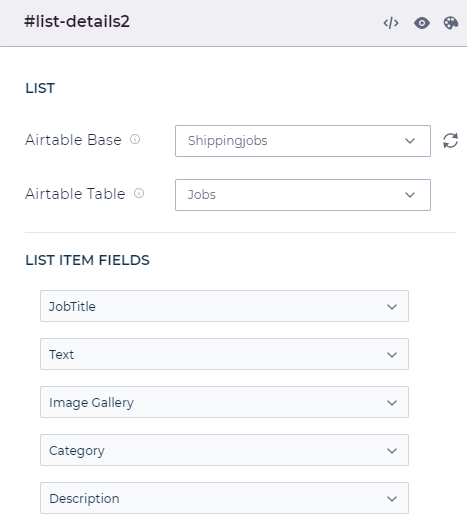Show info tooltip beside Airtable Table
Screen dimensions: 467x517
(x=139, y=193)
